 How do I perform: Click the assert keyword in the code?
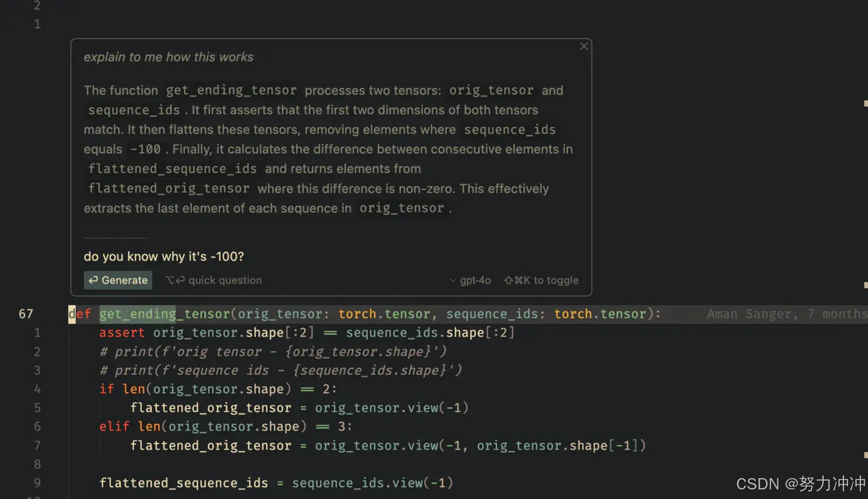(122, 333)
